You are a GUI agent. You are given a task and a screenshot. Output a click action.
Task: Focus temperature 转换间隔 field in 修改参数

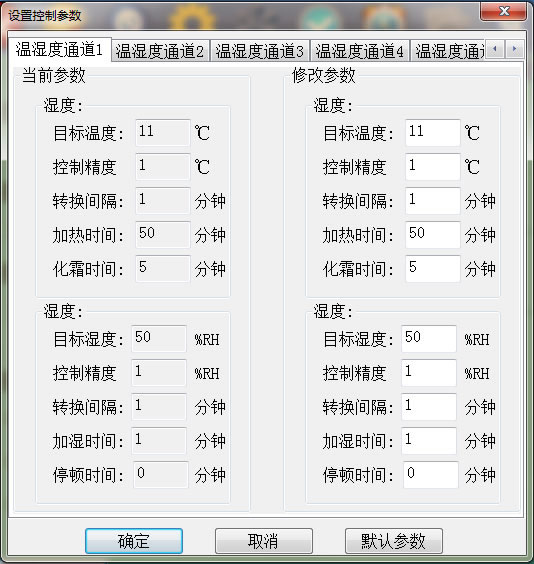tap(433, 200)
